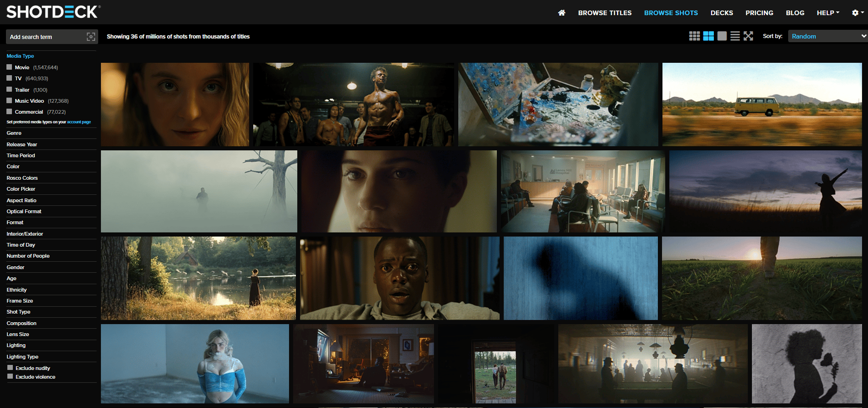
Task: View the blue wall shadow shot
Action: point(581,278)
